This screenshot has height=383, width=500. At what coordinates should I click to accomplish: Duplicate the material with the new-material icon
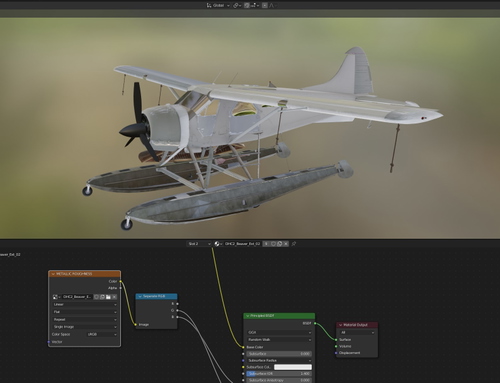(279, 244)
